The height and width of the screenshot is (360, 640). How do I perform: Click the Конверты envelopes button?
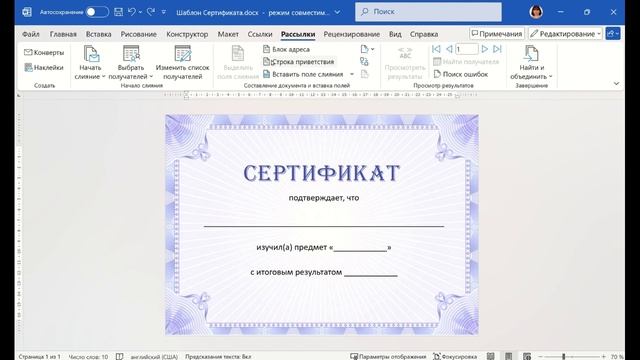pyautogui.click(x=44, y=52)
